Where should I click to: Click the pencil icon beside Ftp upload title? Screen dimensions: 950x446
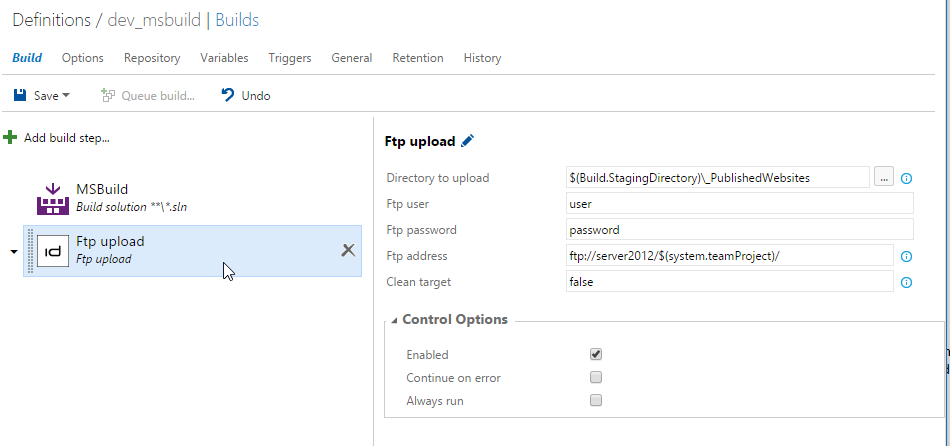(468, 142)
